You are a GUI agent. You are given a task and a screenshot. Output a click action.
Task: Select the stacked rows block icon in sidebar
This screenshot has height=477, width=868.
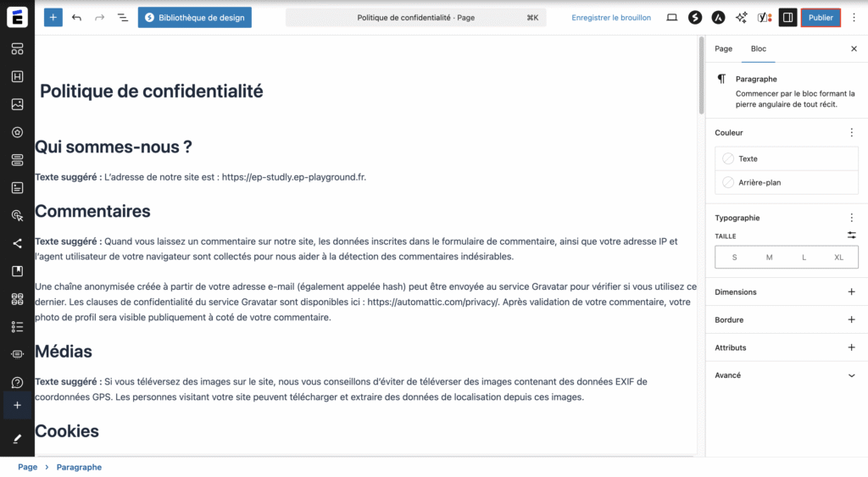point(17,160)
